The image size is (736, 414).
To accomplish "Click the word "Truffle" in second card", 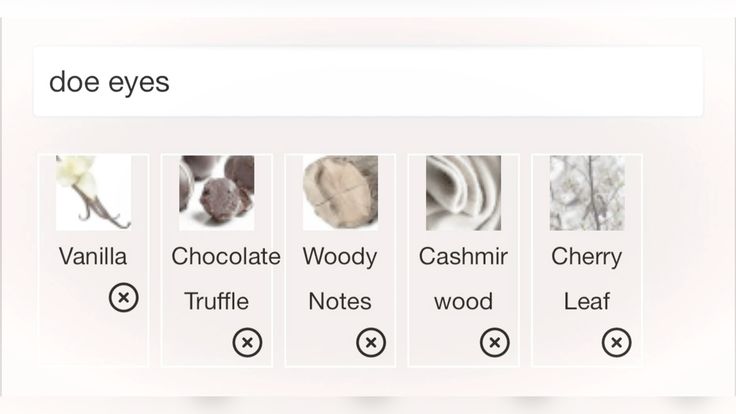I will tap(216, 301).
